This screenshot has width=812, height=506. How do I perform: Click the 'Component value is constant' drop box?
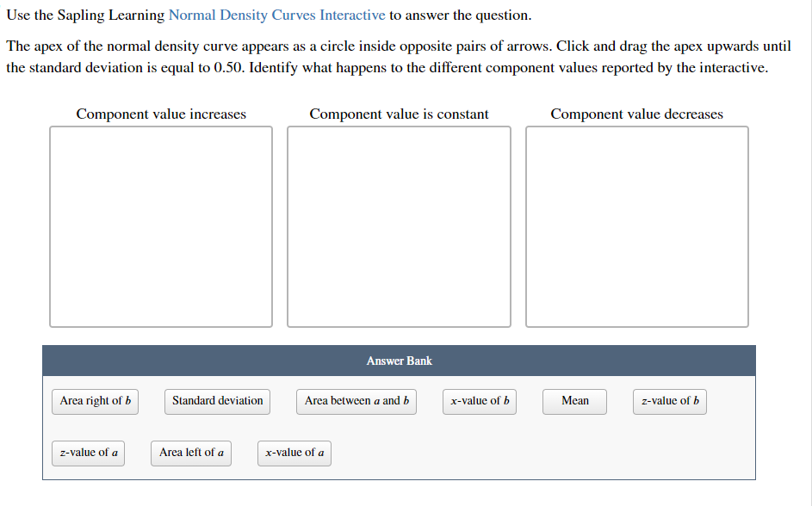(x=399, y=225)
